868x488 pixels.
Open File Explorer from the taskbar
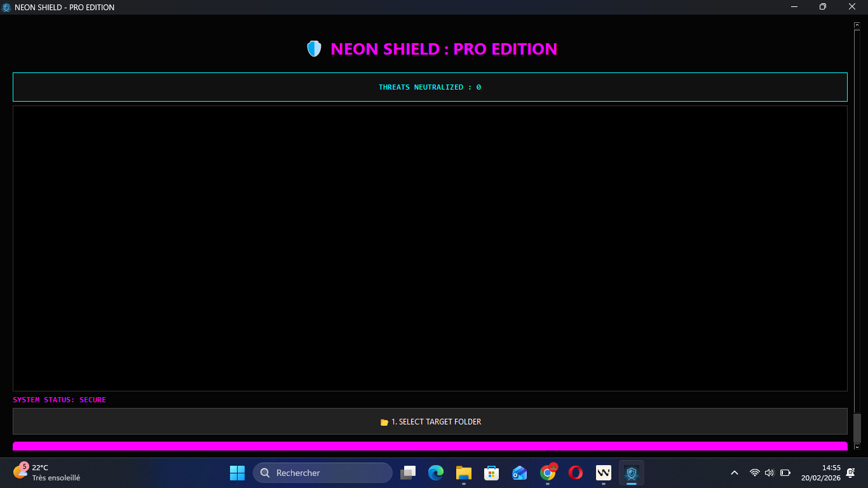463,473
